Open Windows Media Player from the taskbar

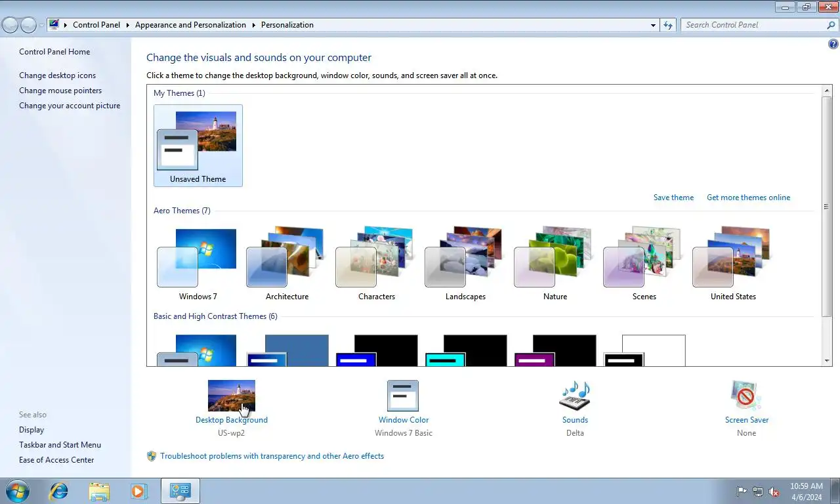pyautogui.click(x=138, y=491)
